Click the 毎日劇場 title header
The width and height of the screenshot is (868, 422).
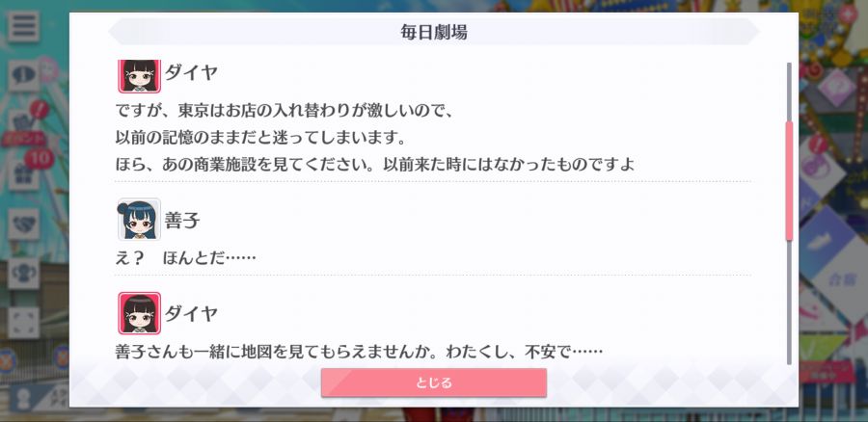pos(434,32)
